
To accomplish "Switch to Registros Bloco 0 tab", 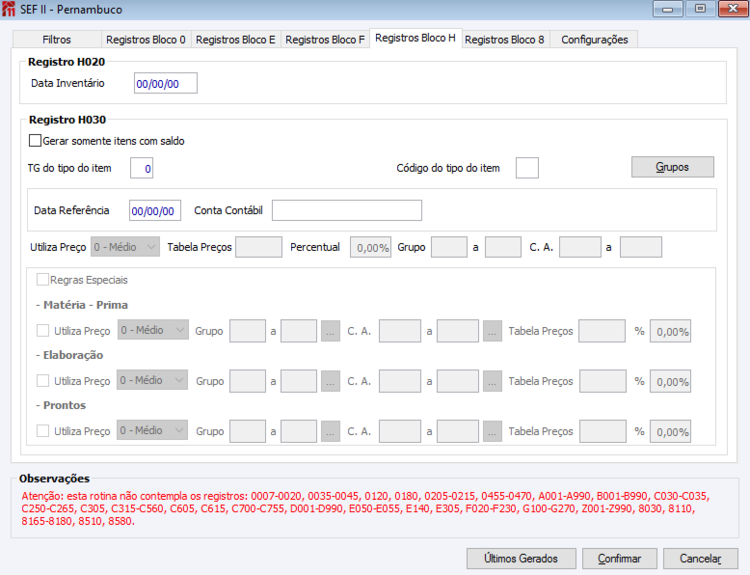I will pyautogui.click(x=146, y=40).
